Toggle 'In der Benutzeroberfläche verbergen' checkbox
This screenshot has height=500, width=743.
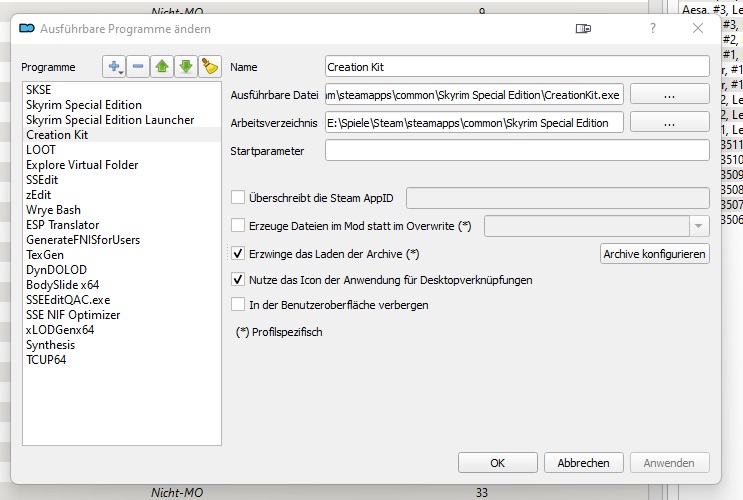(238, 305)
